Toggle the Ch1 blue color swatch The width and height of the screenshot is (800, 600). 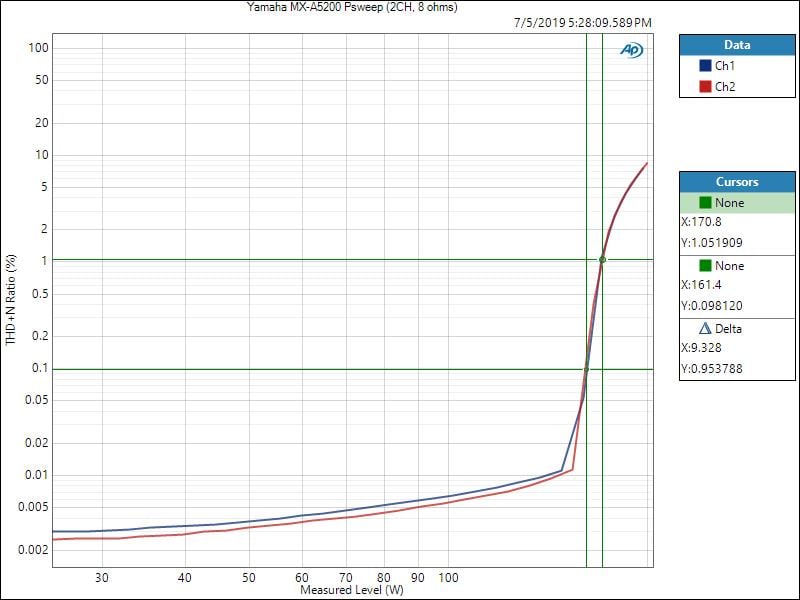705,66
